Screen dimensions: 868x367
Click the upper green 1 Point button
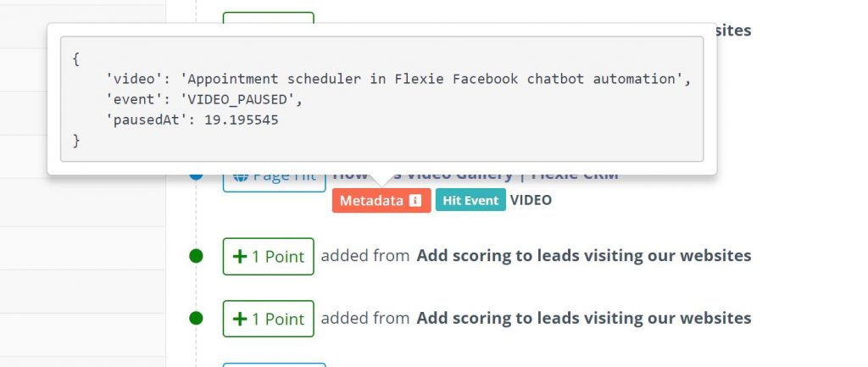[x=269, y=256]
